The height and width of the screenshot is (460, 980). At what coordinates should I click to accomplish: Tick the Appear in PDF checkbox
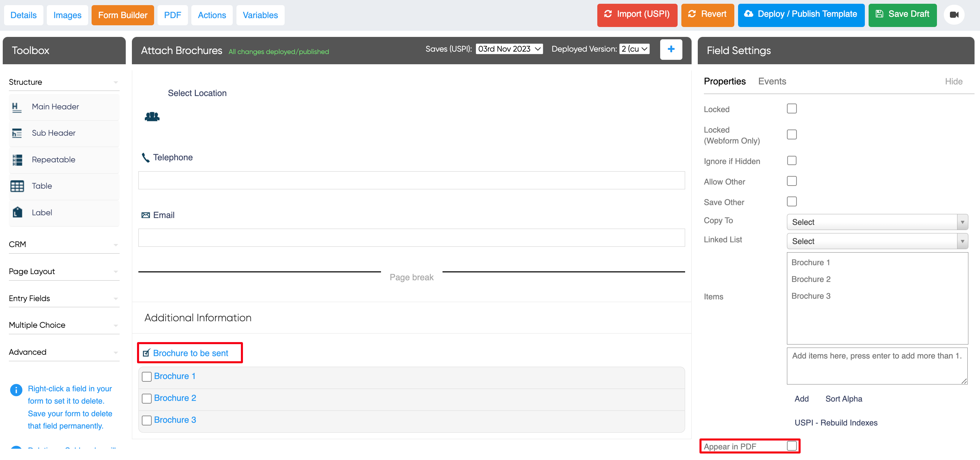point(791,446)
